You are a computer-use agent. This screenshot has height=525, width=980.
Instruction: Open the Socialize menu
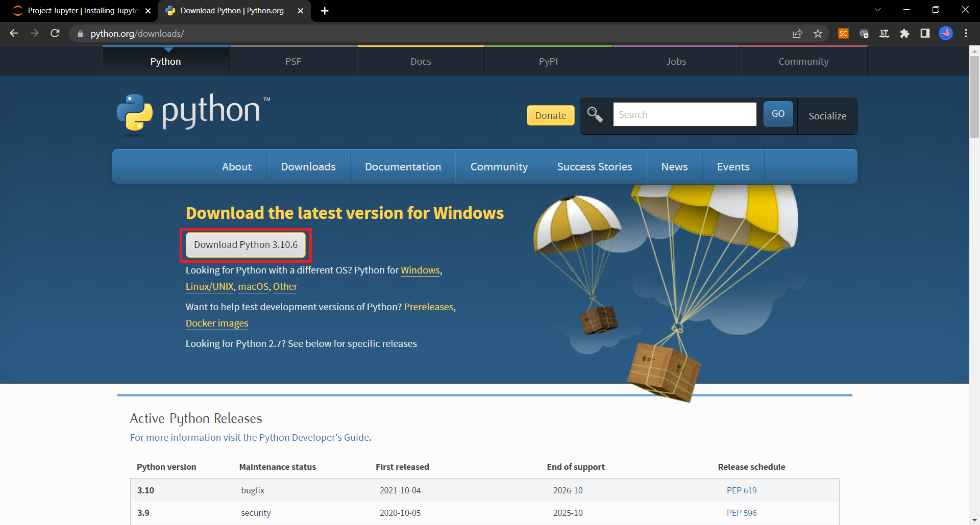point(827,116)
